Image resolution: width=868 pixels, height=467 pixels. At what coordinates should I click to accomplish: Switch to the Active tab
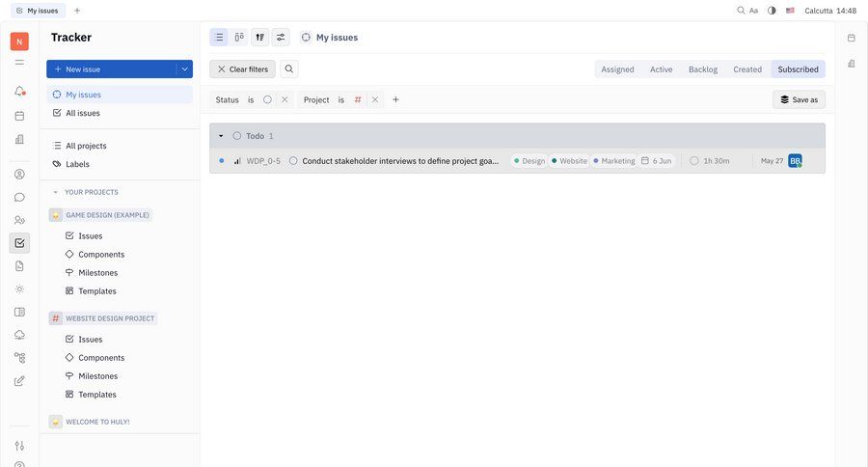coord(661,69)
